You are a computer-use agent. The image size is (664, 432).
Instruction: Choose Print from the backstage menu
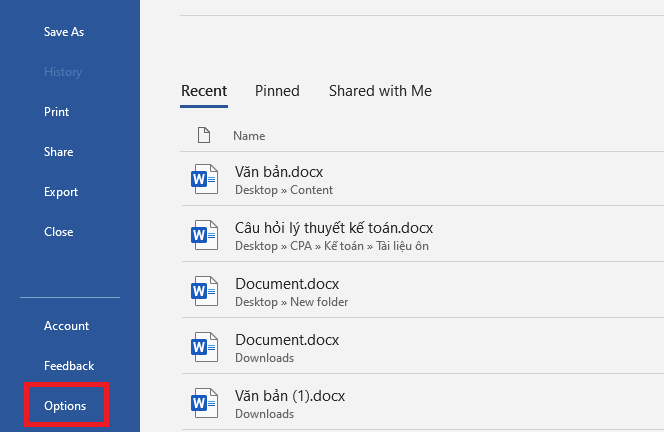[57, 112]
